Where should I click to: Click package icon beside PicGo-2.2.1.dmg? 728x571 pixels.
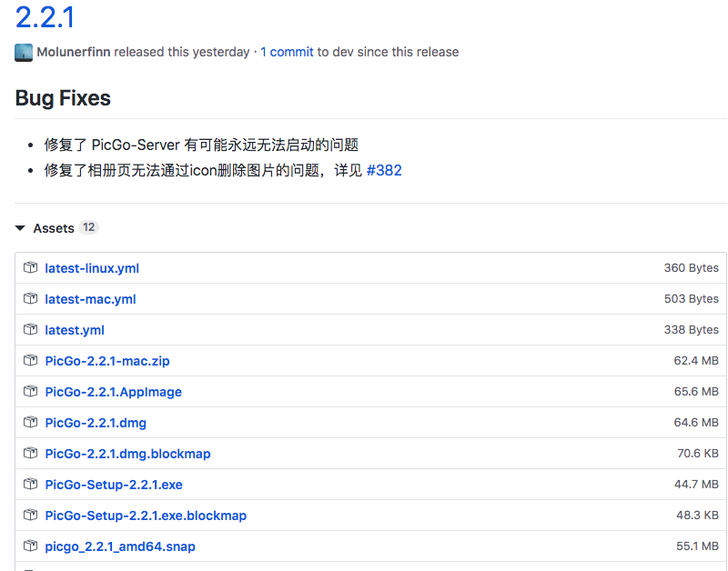tap(31, 423)
